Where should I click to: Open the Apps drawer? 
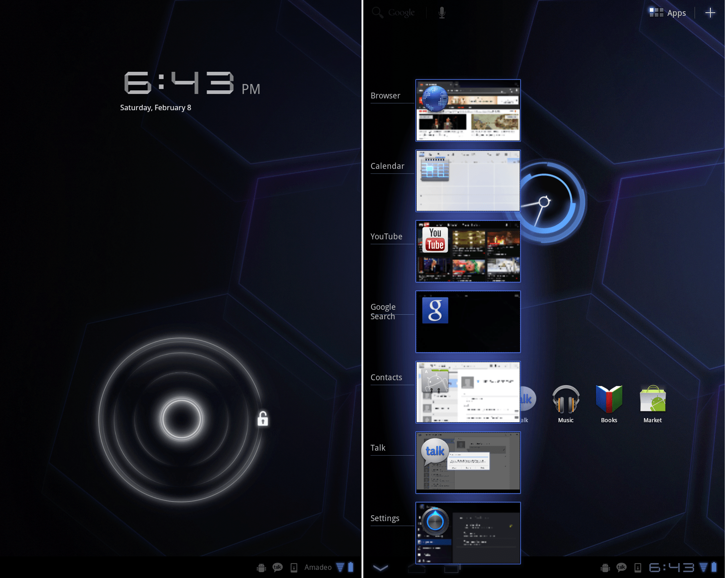tap(667, 13)
